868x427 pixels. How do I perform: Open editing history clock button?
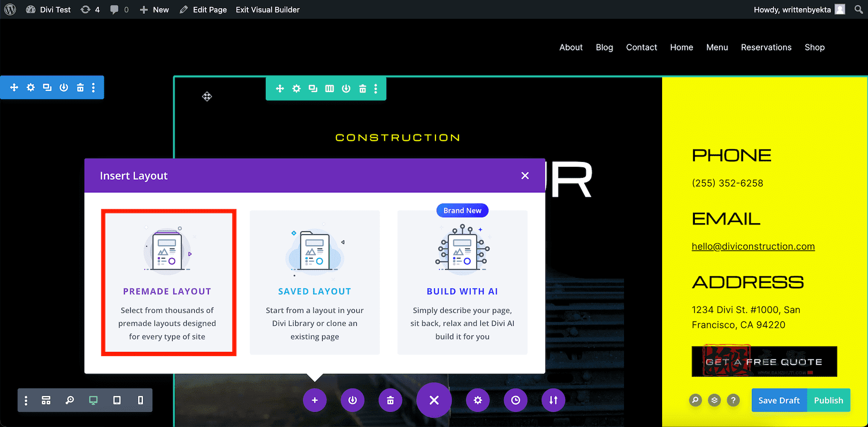[516, 400]
